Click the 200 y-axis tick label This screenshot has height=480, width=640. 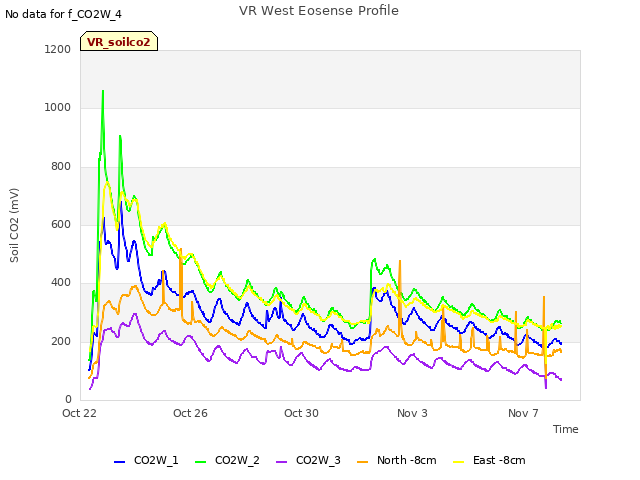click(61, 341)
